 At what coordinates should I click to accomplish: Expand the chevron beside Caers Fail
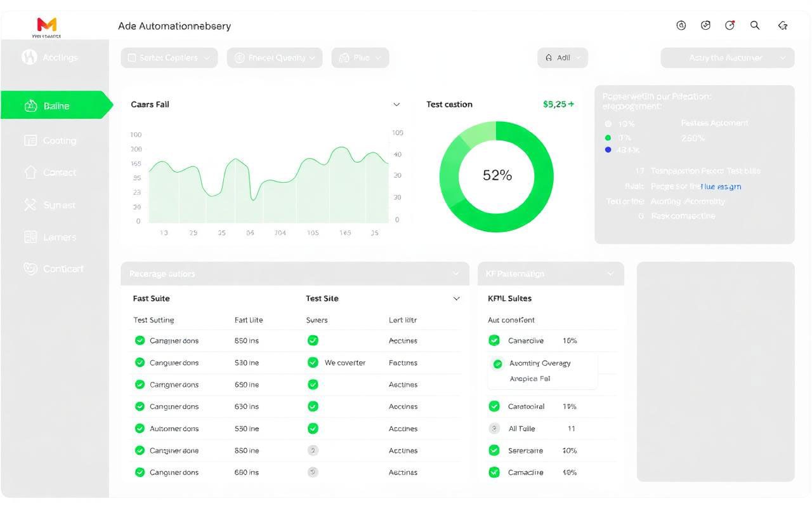pyautogui.click(x=396, y=105)
